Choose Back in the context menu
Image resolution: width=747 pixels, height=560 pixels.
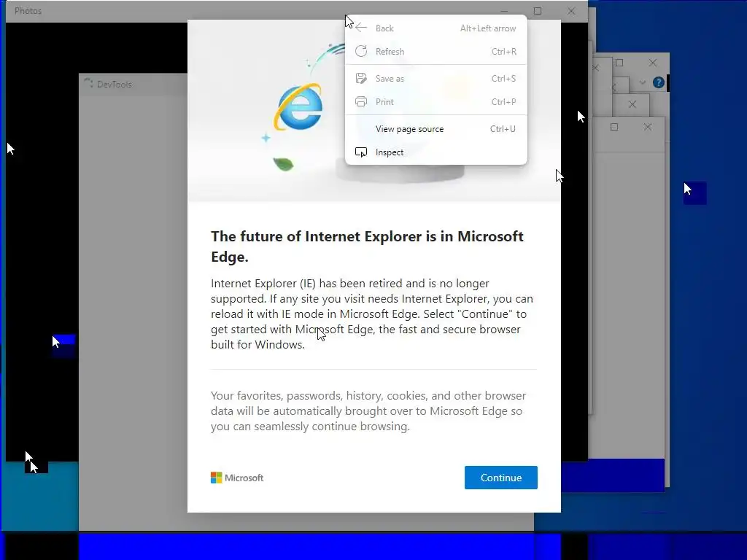coord(436,28)
